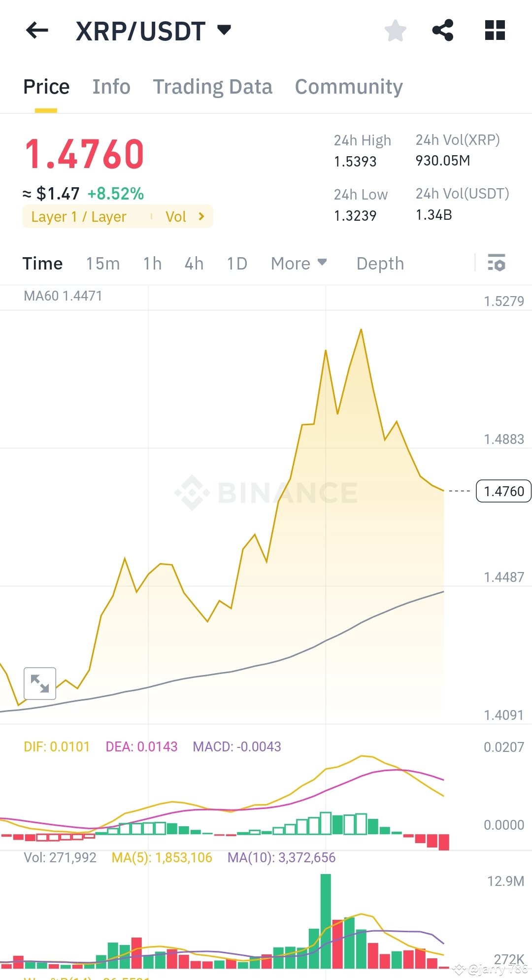The height and width of the screenshot is (980, 532).
Task: Switch chart to 15m interval
Action: [102, 264]
